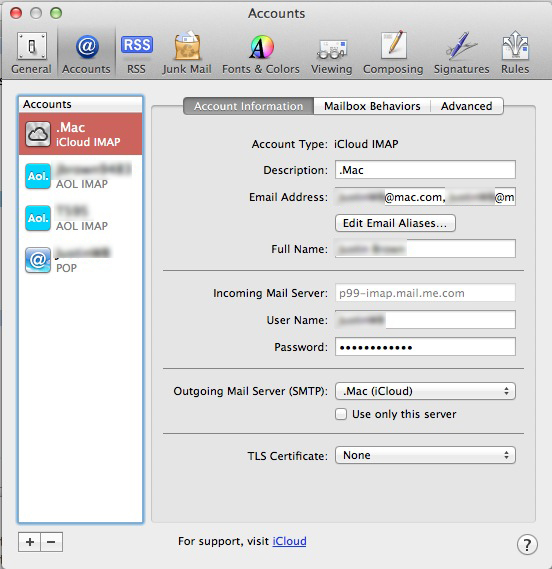
Task: Click Edit Email Aliases button
Action: tap(395, 223)
